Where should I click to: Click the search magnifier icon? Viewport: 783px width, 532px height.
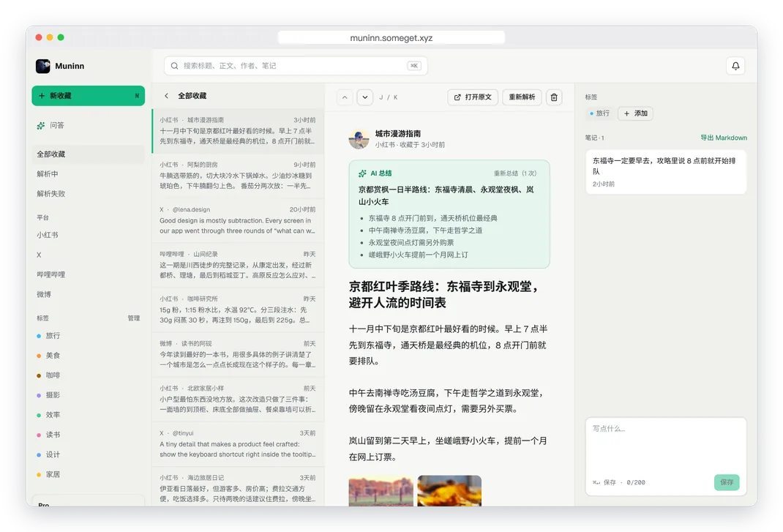[174, 66]
